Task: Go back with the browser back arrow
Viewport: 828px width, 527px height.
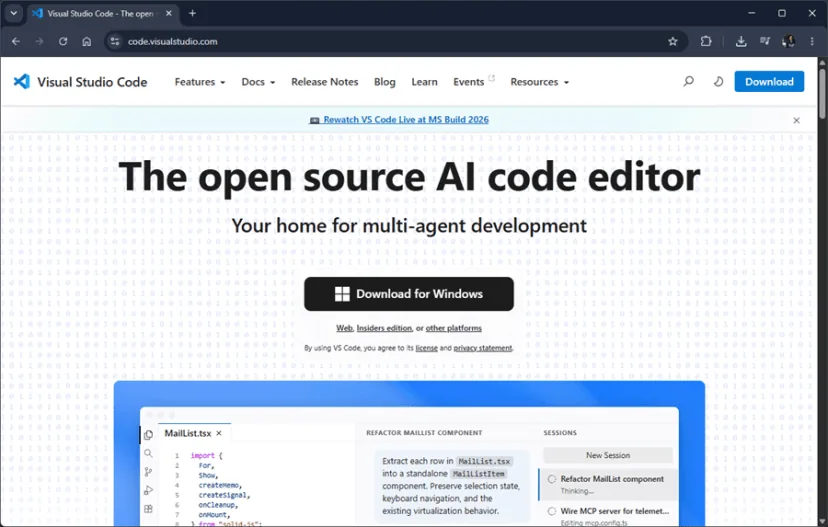Action: coord(16,41)
